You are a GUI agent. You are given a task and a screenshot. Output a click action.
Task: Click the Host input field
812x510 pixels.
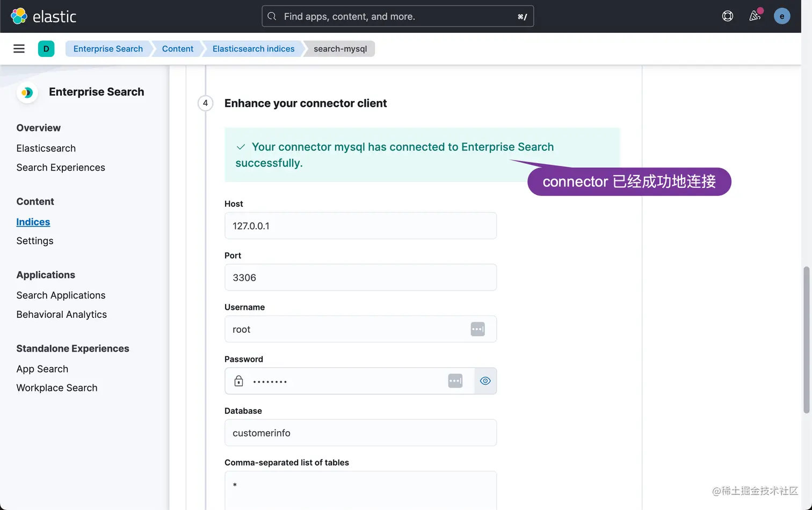(x=360, y=225)
